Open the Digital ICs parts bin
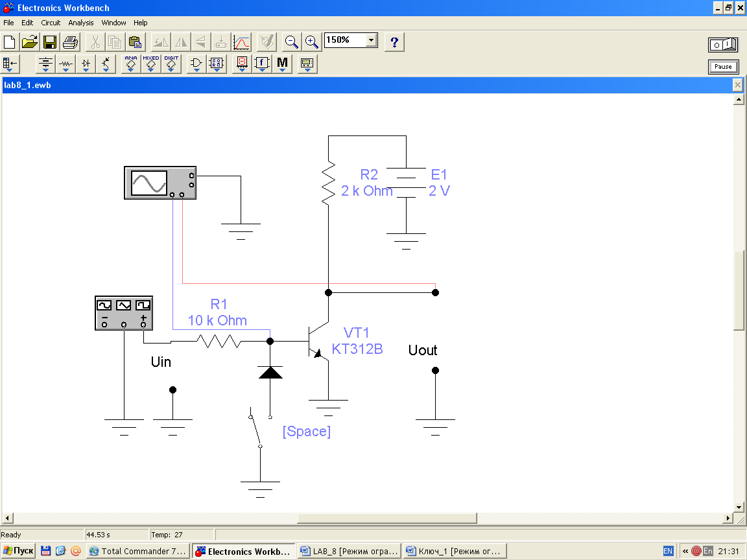Image resolution: width=747 pixels, height=560 pixels. [x=171, y=64]
